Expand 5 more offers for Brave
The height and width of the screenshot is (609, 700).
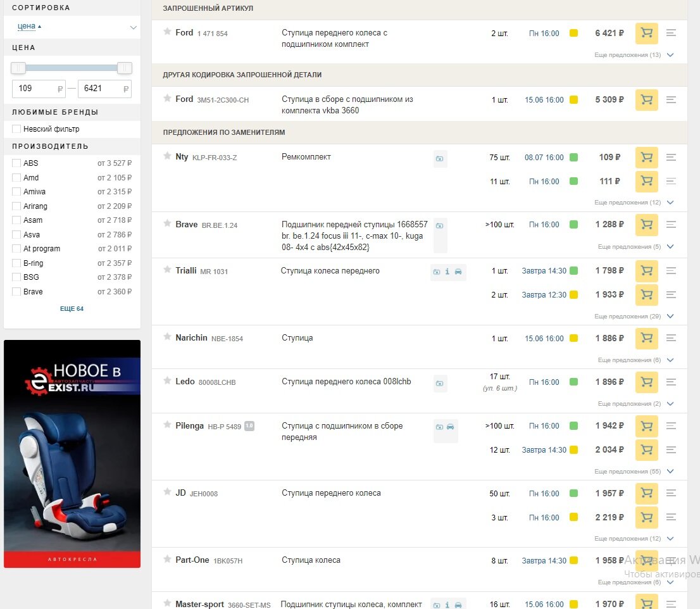tap(635, 246)
